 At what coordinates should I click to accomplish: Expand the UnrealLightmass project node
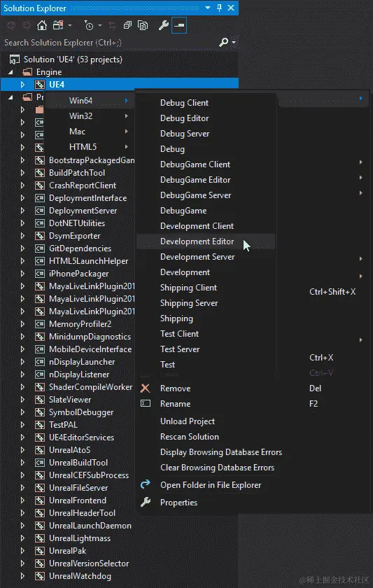click(22, 538)
